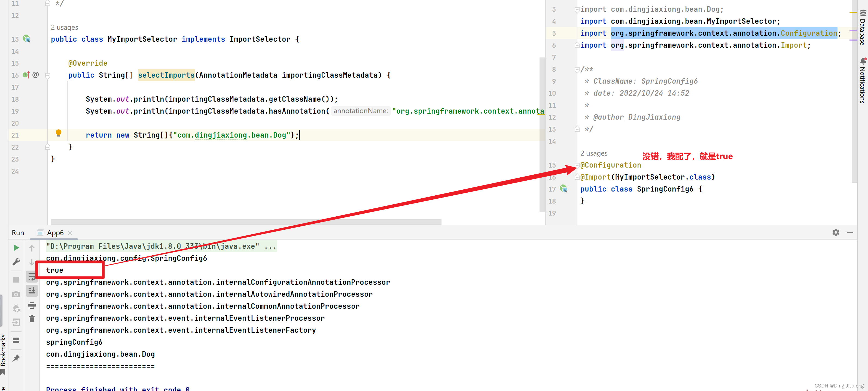Viewport: 868px width, 391px height.
Task: Collapse comment fold marker on line 11
Action: [47, 3]
